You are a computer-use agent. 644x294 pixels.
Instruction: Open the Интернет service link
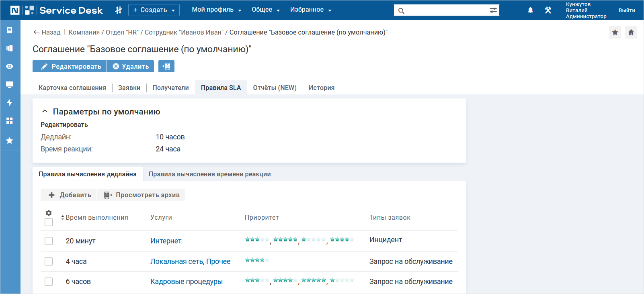166,241
